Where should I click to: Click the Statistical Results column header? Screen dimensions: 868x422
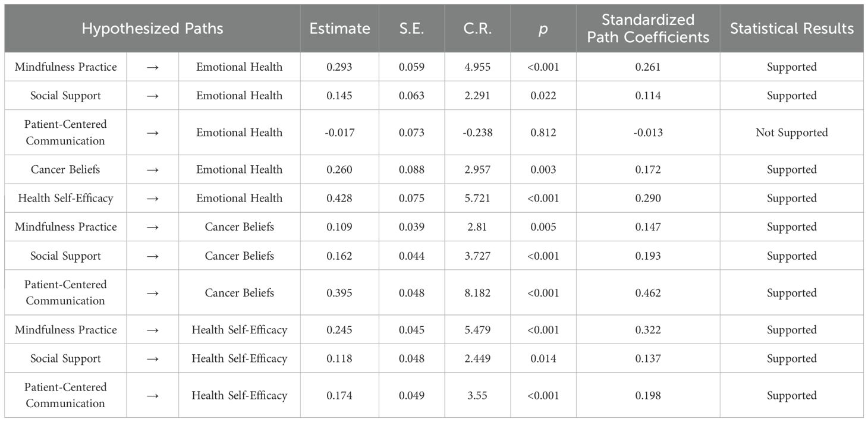click(791, 29)
